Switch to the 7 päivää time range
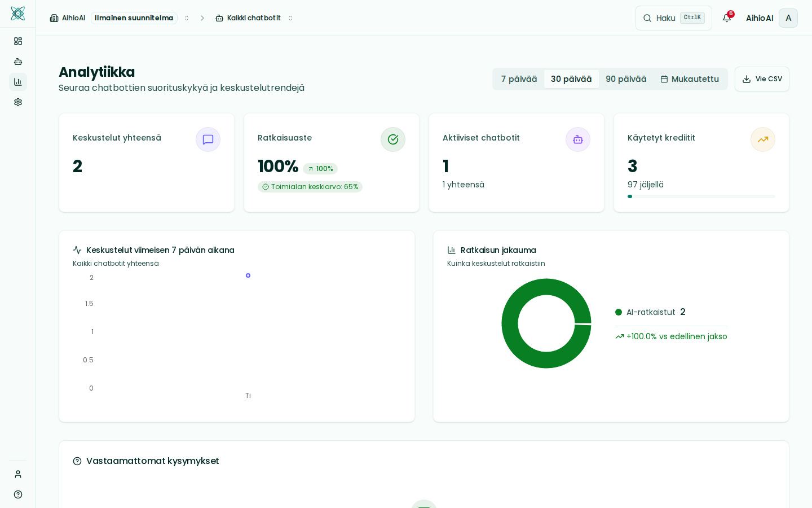Viewport: 812px width, 508px height. 519,79
